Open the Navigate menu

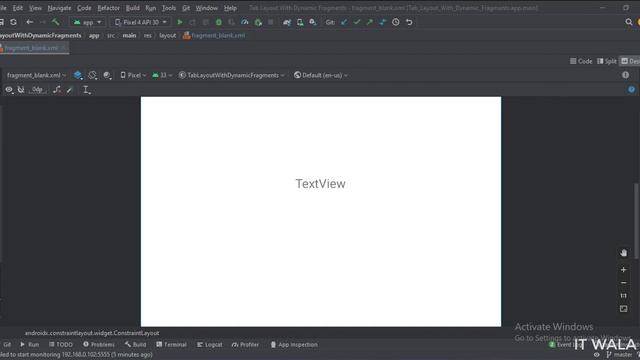(x=59, y=8)
